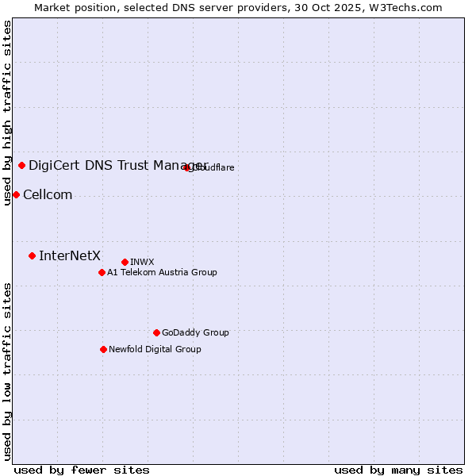Select the red Cellcom data point
Viewport: 476px width, 476px height.
pos(16,195)
